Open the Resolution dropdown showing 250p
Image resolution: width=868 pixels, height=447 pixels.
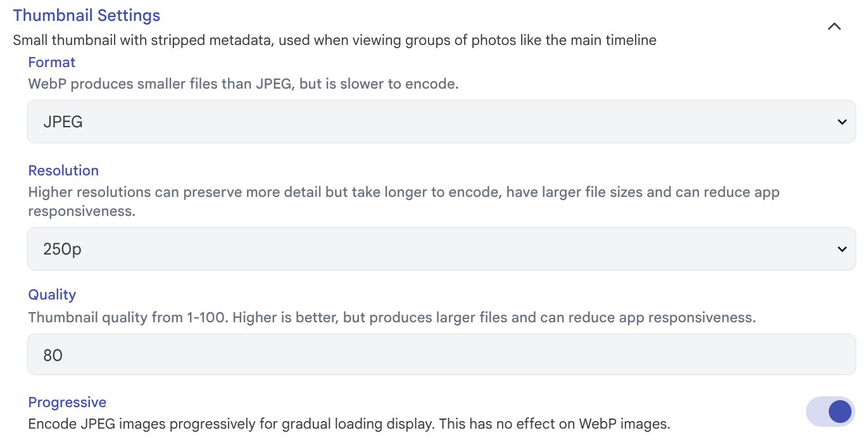pyautogui.click(x=441, y=249)
